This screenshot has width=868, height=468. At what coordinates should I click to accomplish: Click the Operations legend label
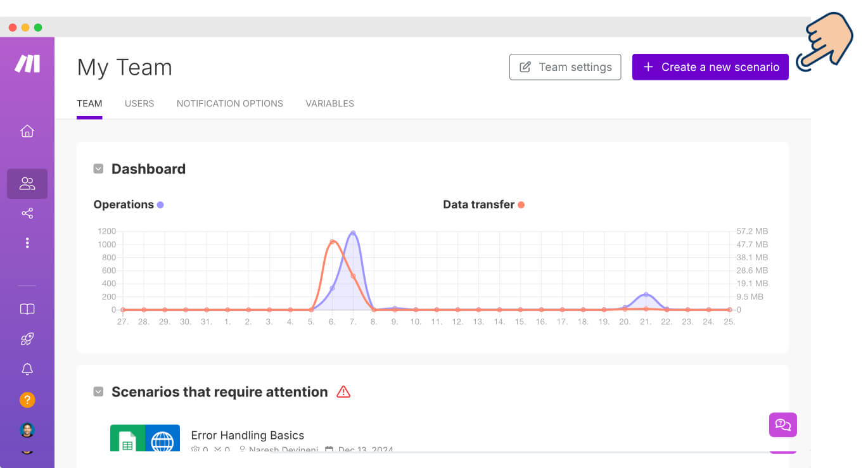[124, 205]
